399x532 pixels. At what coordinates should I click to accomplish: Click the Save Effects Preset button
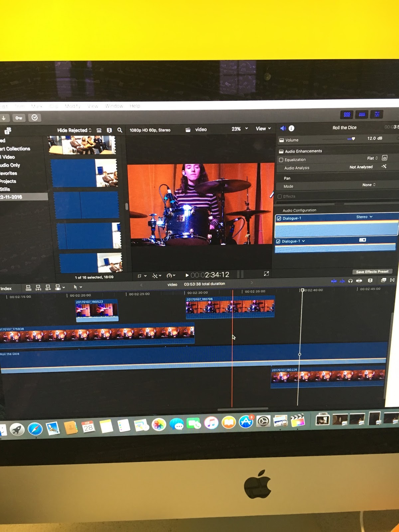(372, 272)
